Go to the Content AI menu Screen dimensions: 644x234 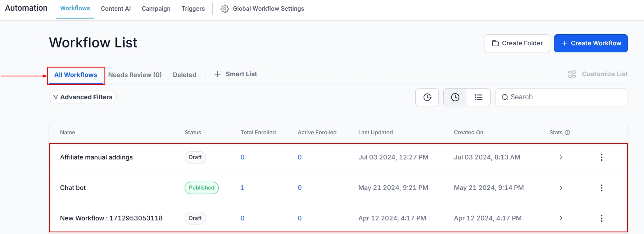click(x=116, y=9)
